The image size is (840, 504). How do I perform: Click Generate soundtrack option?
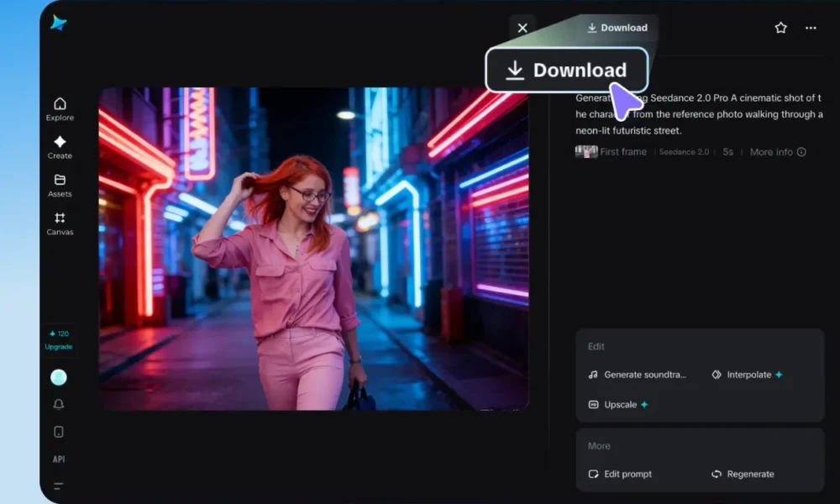point(637,375)
